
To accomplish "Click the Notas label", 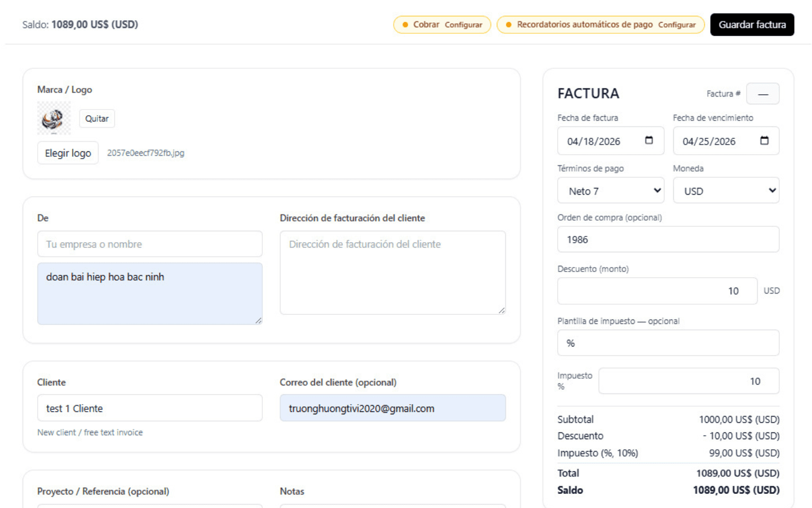I will coord(292,491).
